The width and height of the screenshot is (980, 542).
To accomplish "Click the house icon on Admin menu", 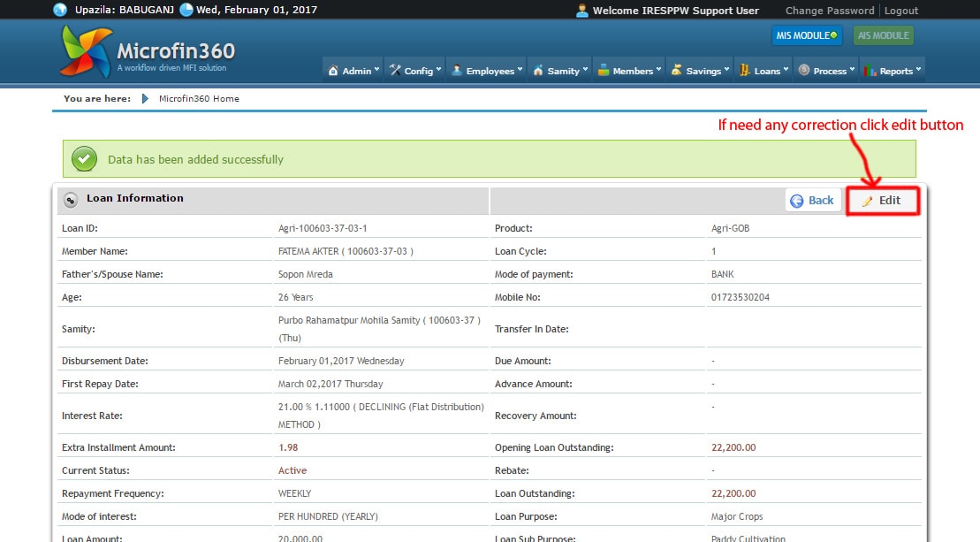I will click(333, 71).
